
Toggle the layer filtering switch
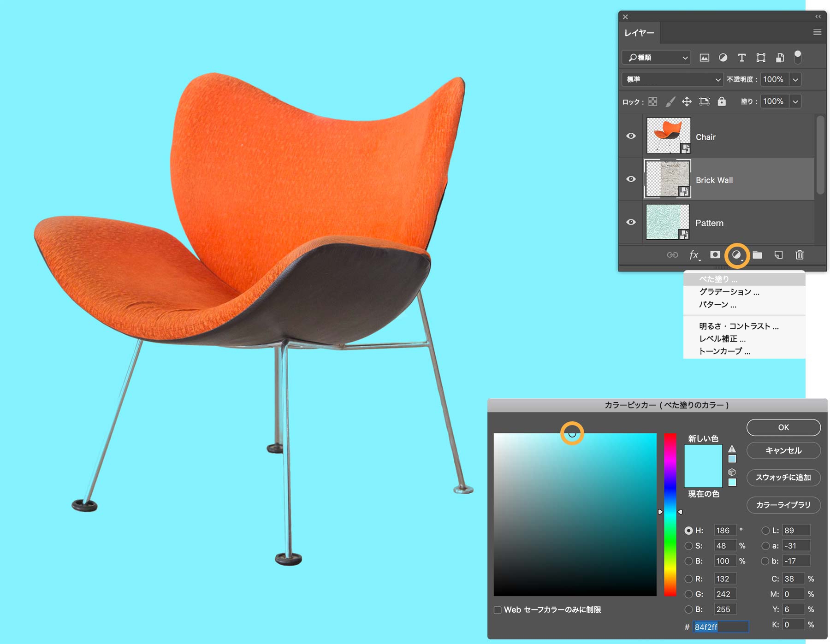(798, 57)
